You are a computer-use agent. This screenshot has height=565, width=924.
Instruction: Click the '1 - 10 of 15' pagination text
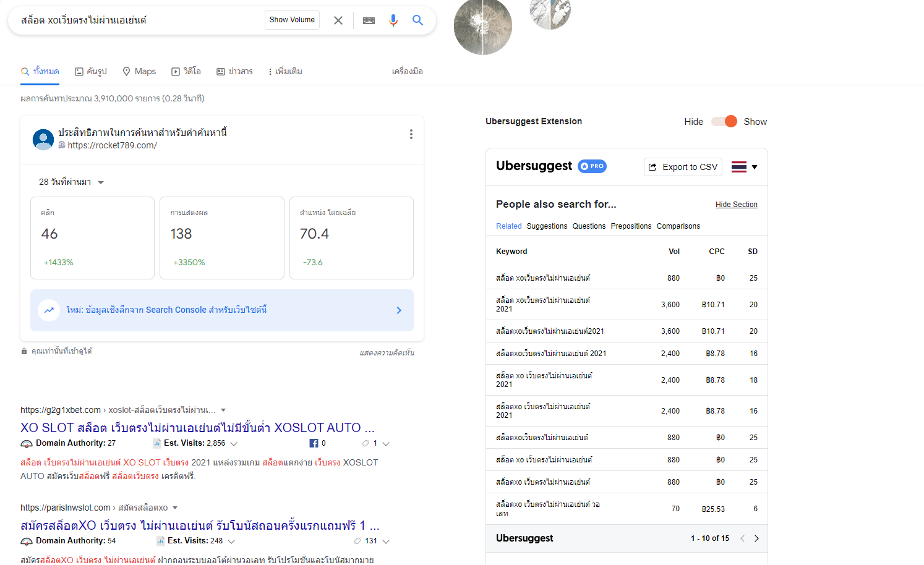coord(710,538)
